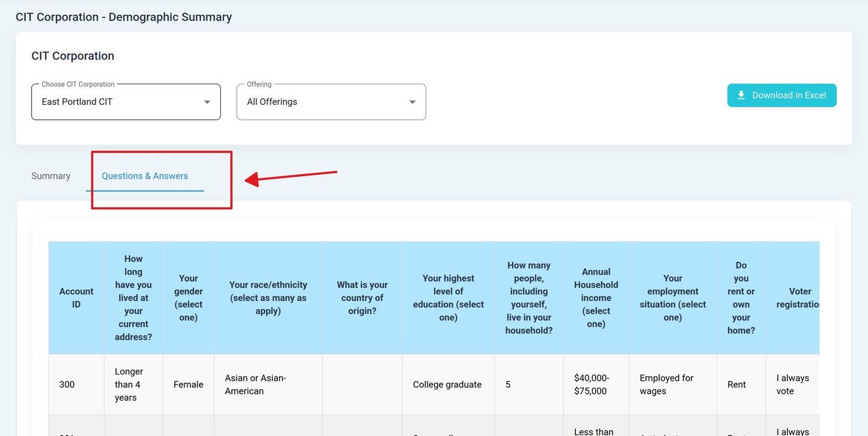Click the download icon in the Excel button
The height and width of the screenshot is (436, 868).
(x=741, y=96)
